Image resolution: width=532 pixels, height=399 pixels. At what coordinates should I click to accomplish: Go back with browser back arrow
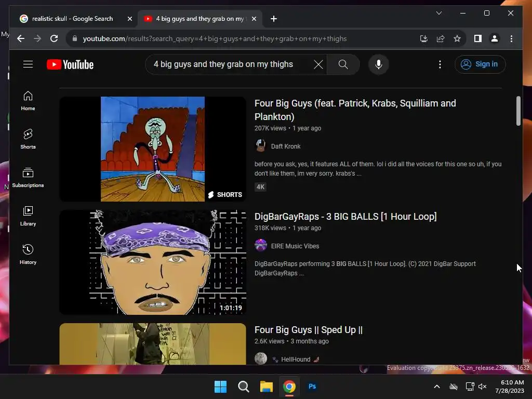tap(21, 38)
